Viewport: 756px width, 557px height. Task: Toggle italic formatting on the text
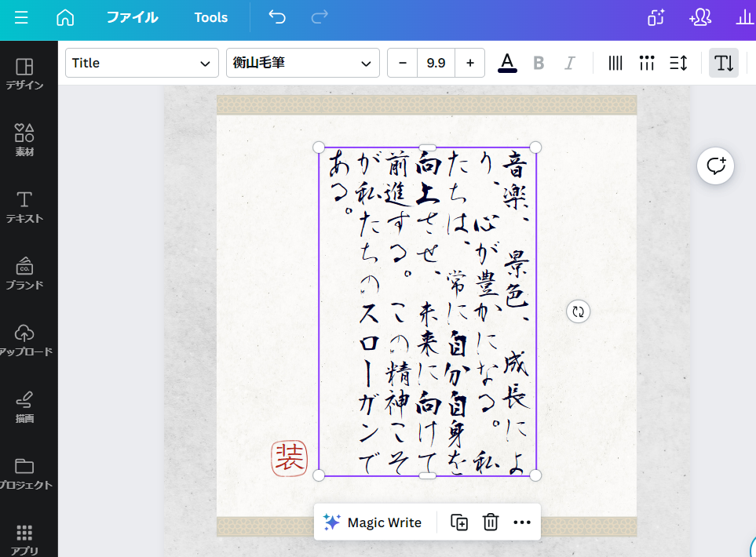(x=569, y=63)
